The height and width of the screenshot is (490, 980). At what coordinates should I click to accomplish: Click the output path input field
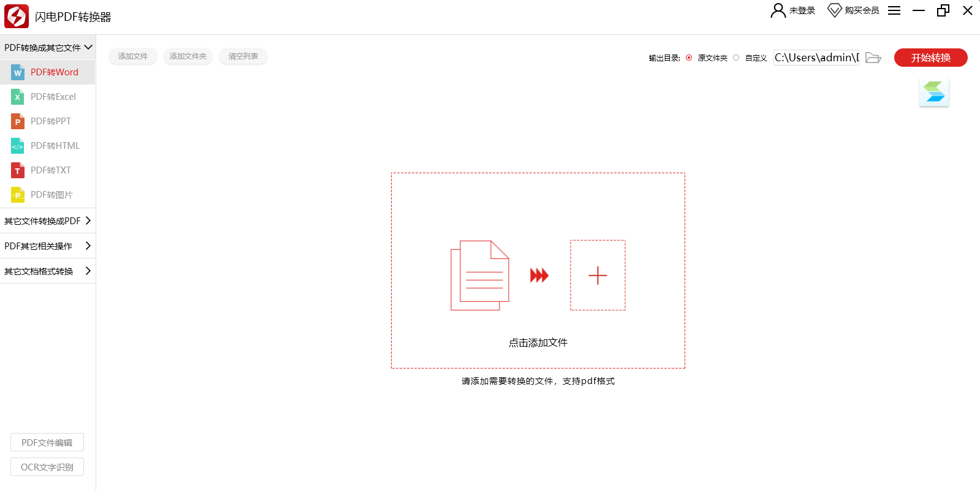816,58
